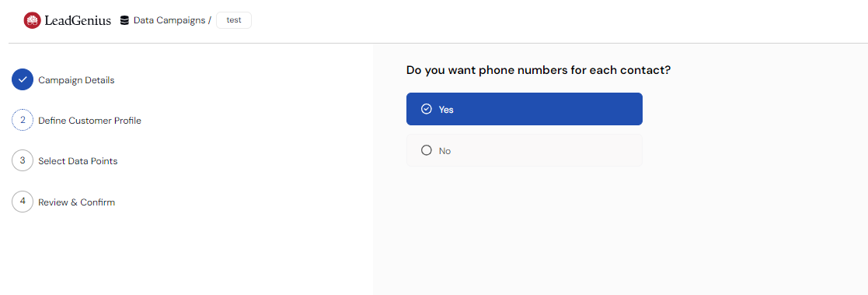
Task: Go to Define Customer Profile step
Action: (x=89, y=121)
